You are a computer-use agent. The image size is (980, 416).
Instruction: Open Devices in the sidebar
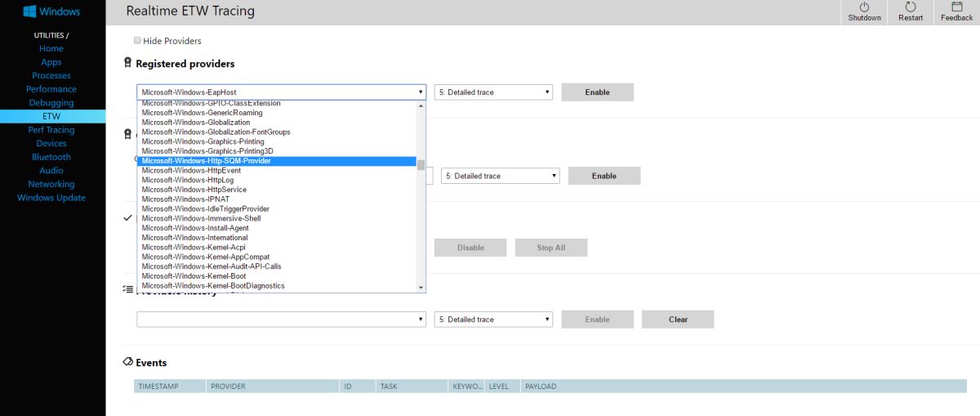tap(51, 143)
